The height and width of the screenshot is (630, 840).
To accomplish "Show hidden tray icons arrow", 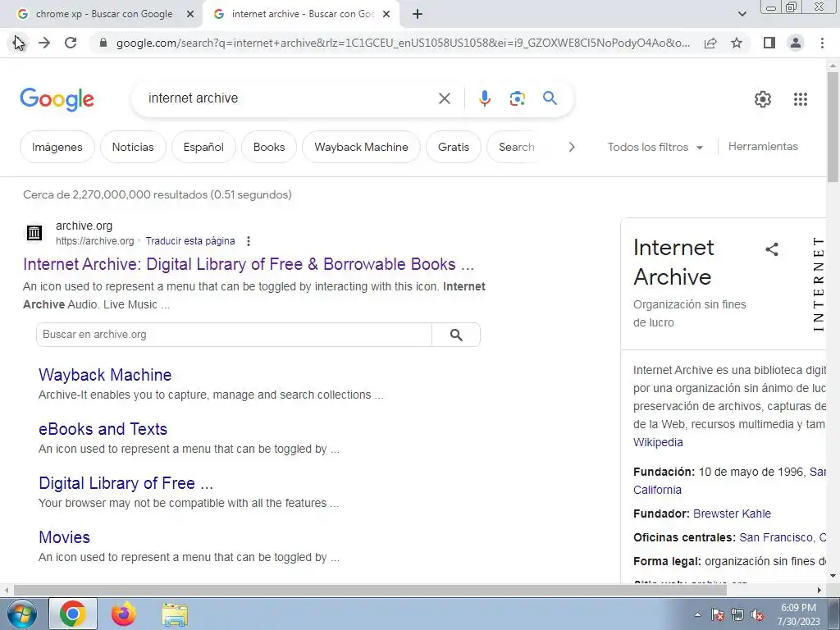I will (x=697, y=614).
